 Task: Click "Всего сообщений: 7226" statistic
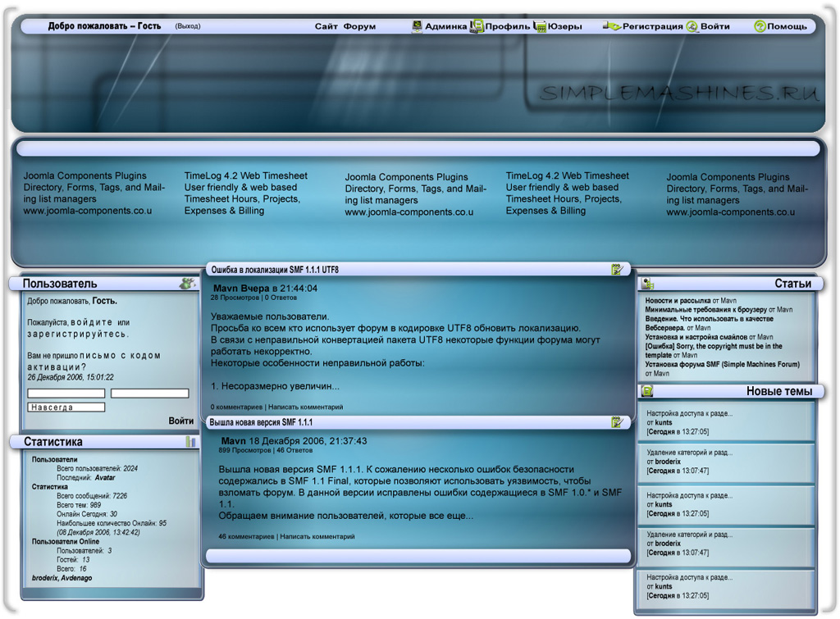(92, 496)
